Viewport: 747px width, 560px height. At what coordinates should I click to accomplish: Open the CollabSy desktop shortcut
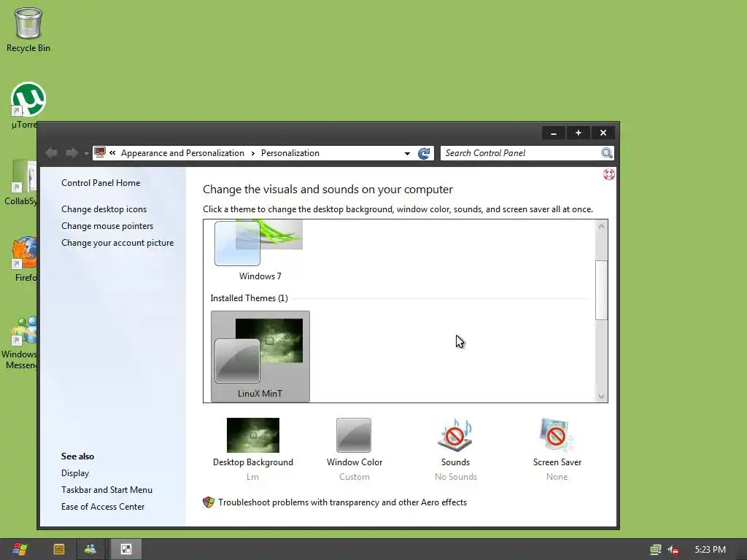[21, 182]
